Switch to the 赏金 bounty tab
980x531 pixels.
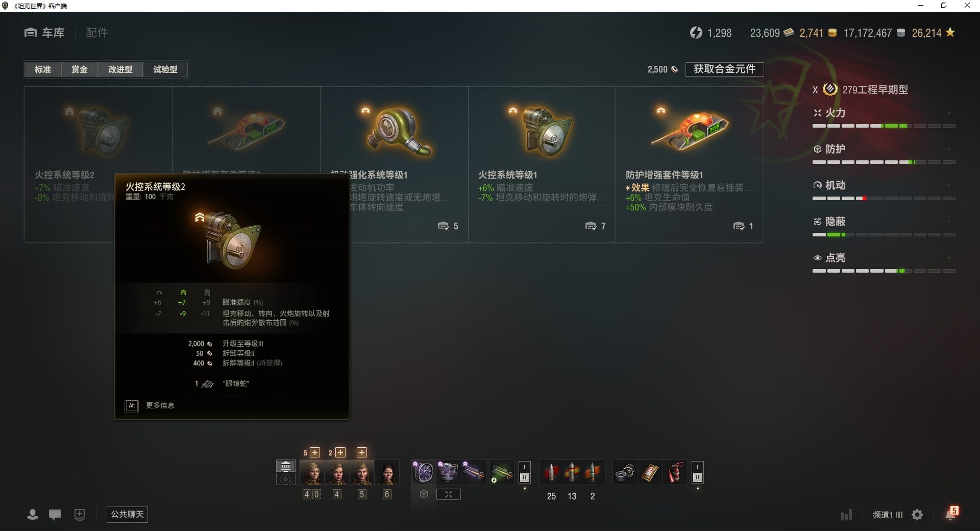(x=79, y=69)
